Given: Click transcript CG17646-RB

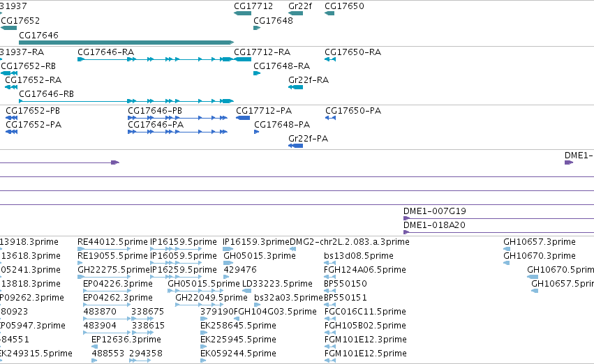Looking at the screenshot, I should click(x=126, y=101).
